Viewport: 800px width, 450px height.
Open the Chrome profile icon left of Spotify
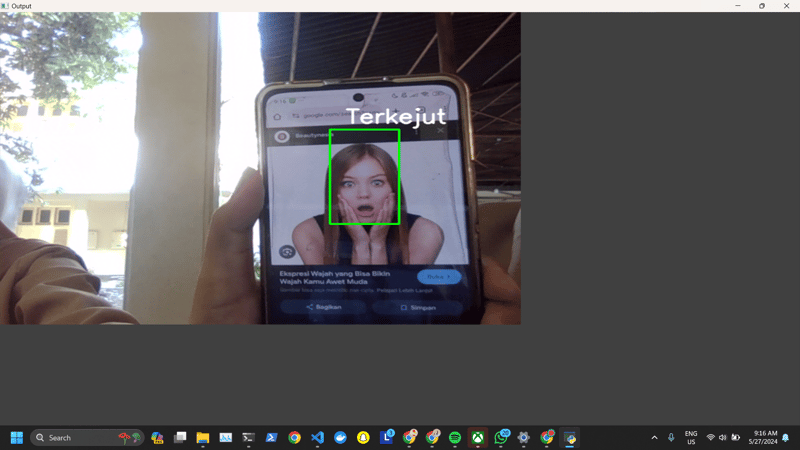tap(433, 437)
